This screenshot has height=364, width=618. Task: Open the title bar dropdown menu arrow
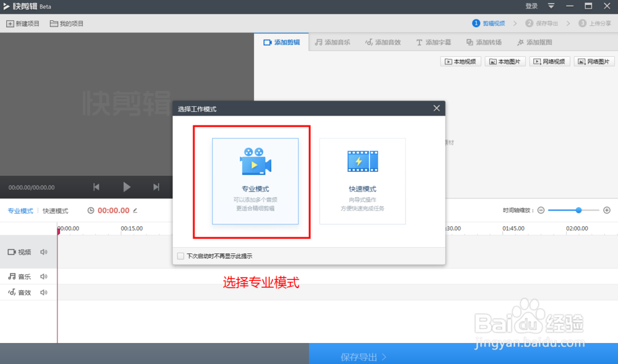click(x=551, y=6)
